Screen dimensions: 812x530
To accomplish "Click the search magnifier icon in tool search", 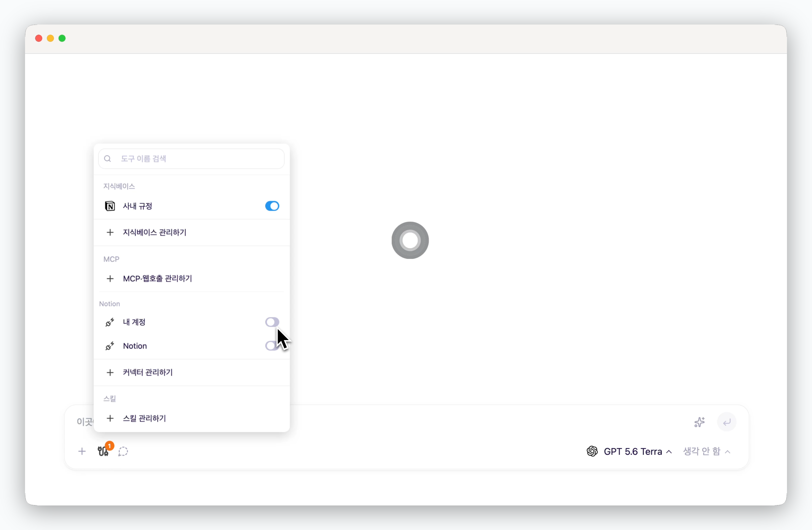I will click(107, 158).
